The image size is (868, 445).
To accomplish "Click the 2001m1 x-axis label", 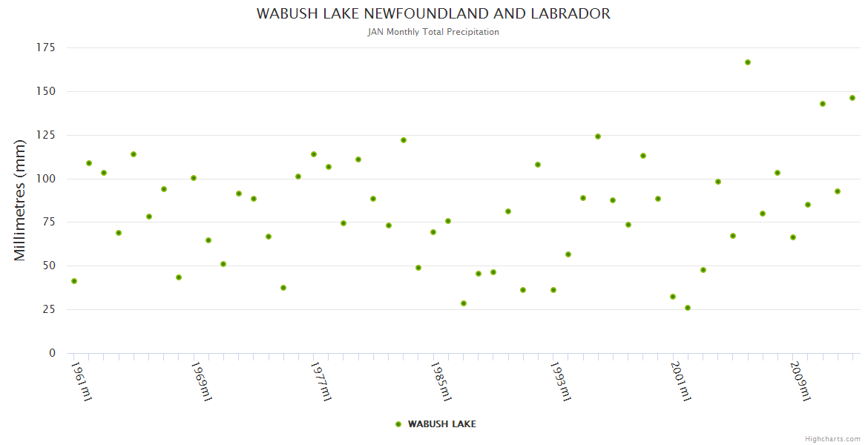I will pyautogui.click(x=680, y=380).
